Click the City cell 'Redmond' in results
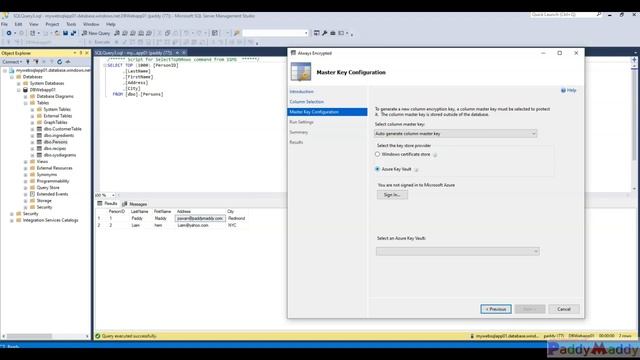Image resolution: width=640 pixels, height=360 pixels. (x=237, y=218)
